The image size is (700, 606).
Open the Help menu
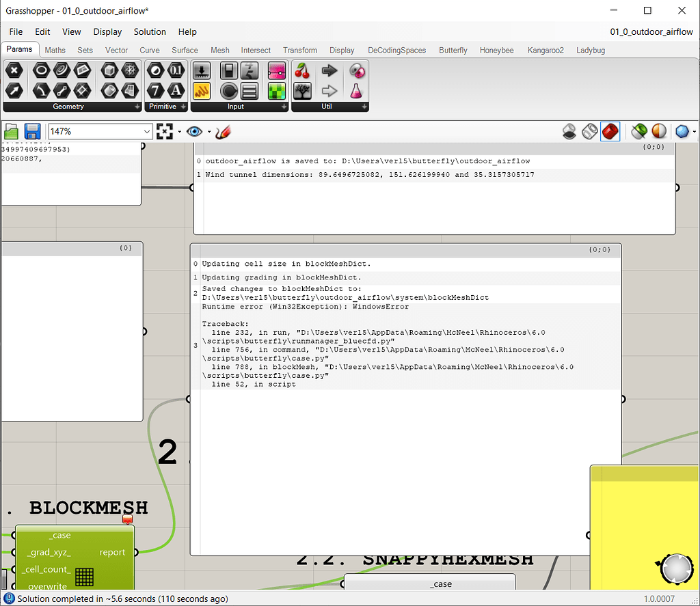(187, 31)
